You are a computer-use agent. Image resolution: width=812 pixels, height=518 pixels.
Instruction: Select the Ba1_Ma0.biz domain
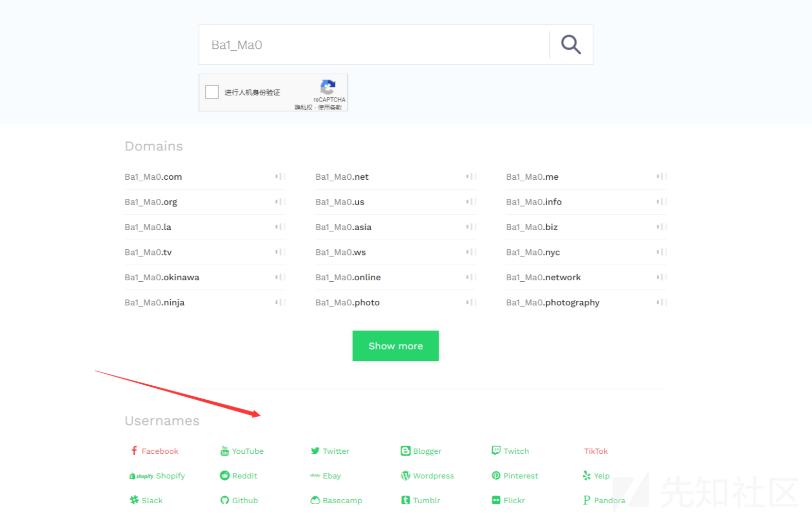point(532,227)
